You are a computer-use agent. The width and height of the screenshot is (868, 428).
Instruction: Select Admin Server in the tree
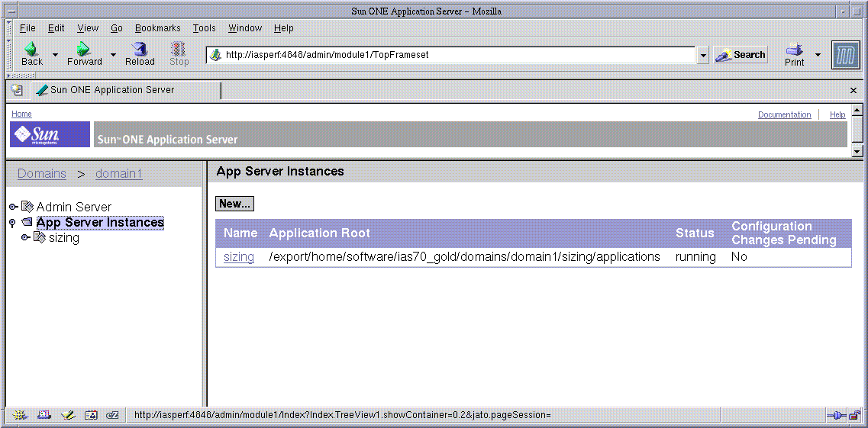coord(73,207)
